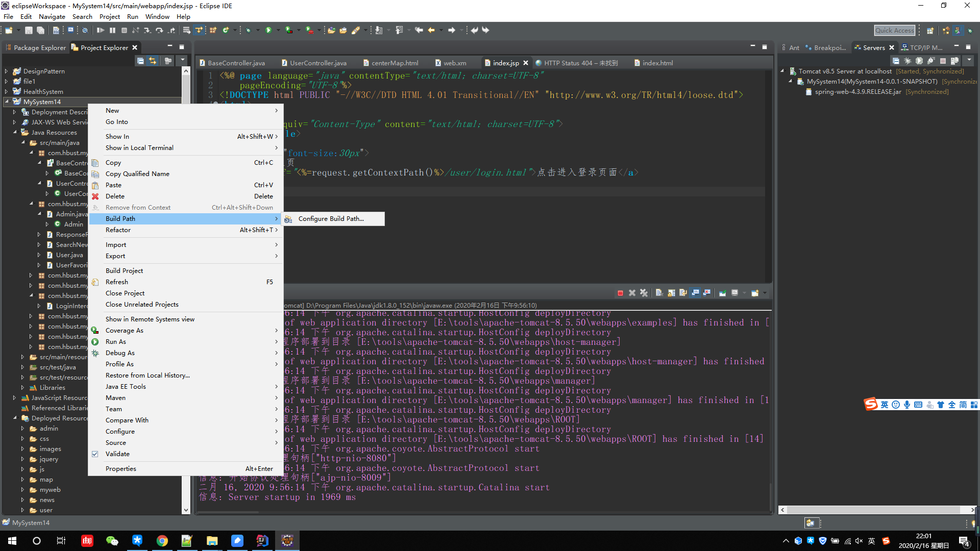The height and width of the screenshot is (551, 980).
Task: Toggle Link with Editor in Project Explorer
Action: click(x=153, y=61)
